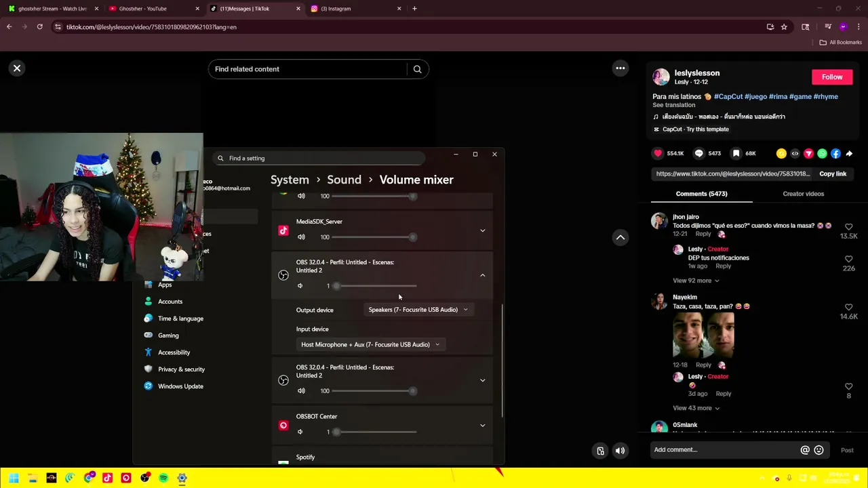Expand 'View 92 more' replies
868x488 pixels.
click(696, 281)
